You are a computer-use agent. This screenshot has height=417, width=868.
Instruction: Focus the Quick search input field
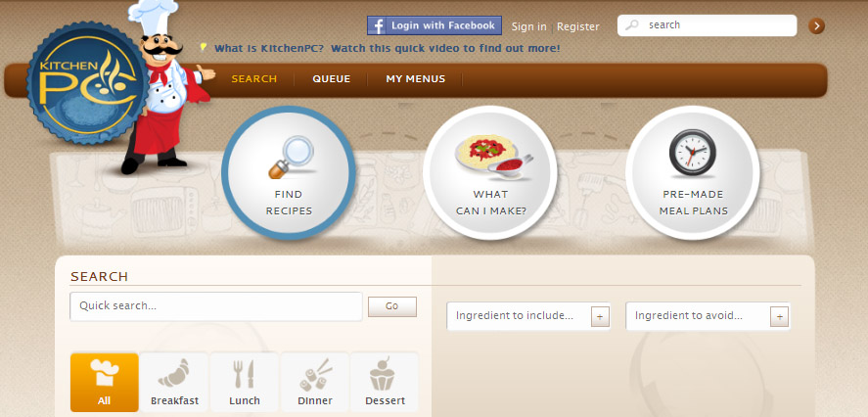pyautogui.click(x=216, y=306)
